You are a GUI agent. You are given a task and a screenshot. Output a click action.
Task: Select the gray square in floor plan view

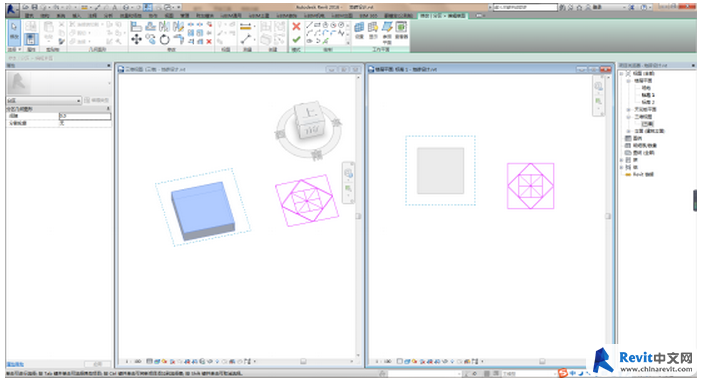(440, 171)
